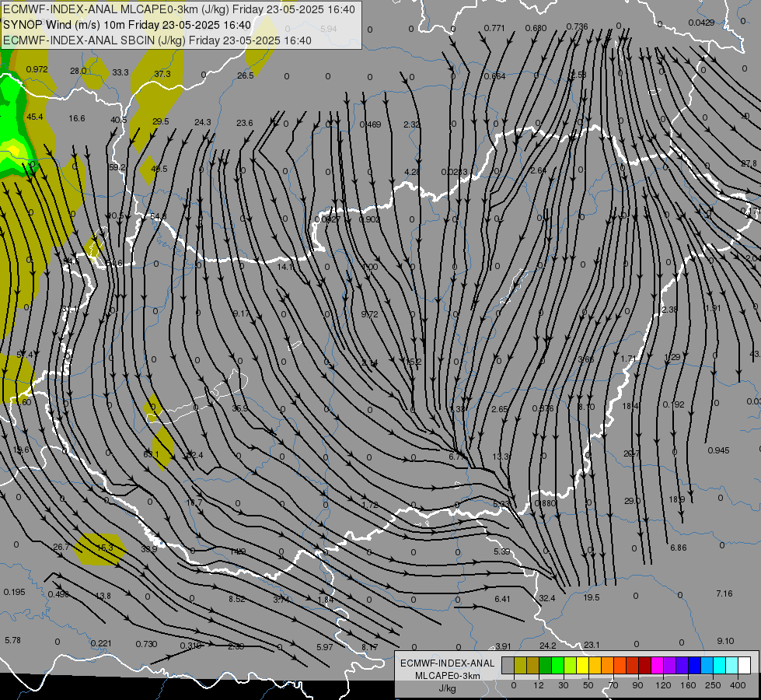761x700 pixels.
Task: Click the legend scale value 400
Action: tap(738, 685)
